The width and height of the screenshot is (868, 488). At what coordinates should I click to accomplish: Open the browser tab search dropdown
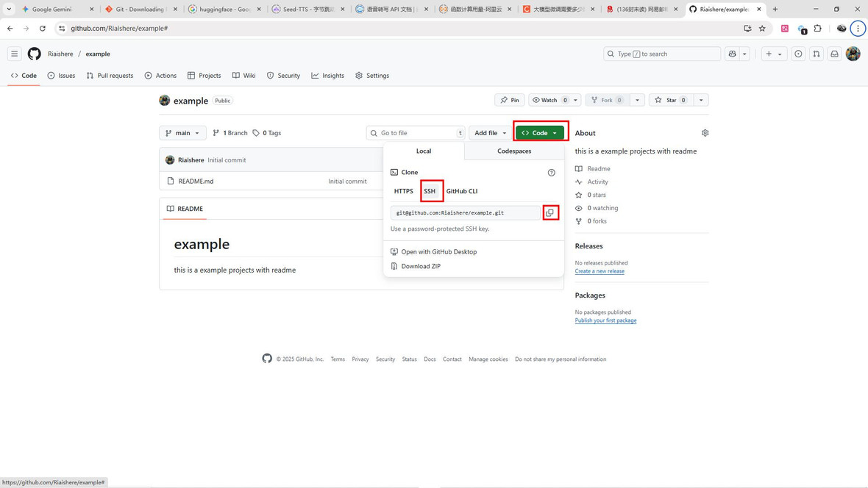click(x=9, y=9)
